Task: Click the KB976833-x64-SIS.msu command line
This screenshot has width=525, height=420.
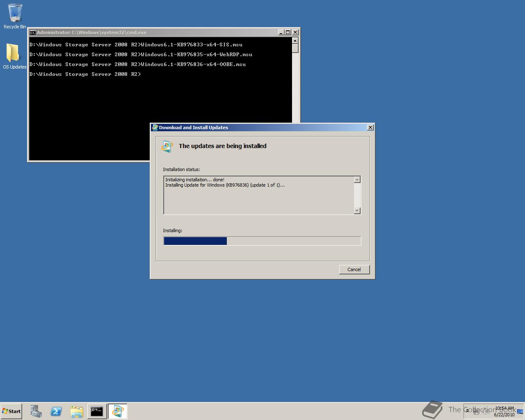Action: [x=136, y=45]
